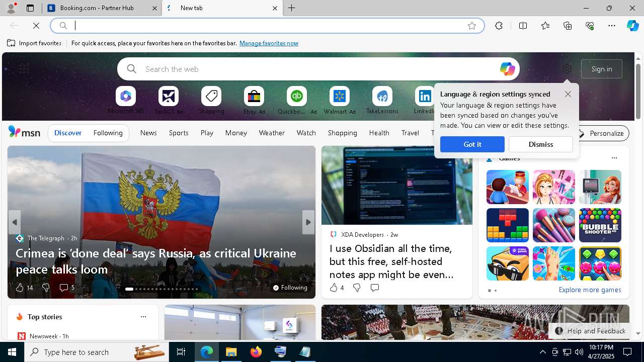Open Help and Feedback button
This screenshot has width=644, height=362.
click(590, 331)
